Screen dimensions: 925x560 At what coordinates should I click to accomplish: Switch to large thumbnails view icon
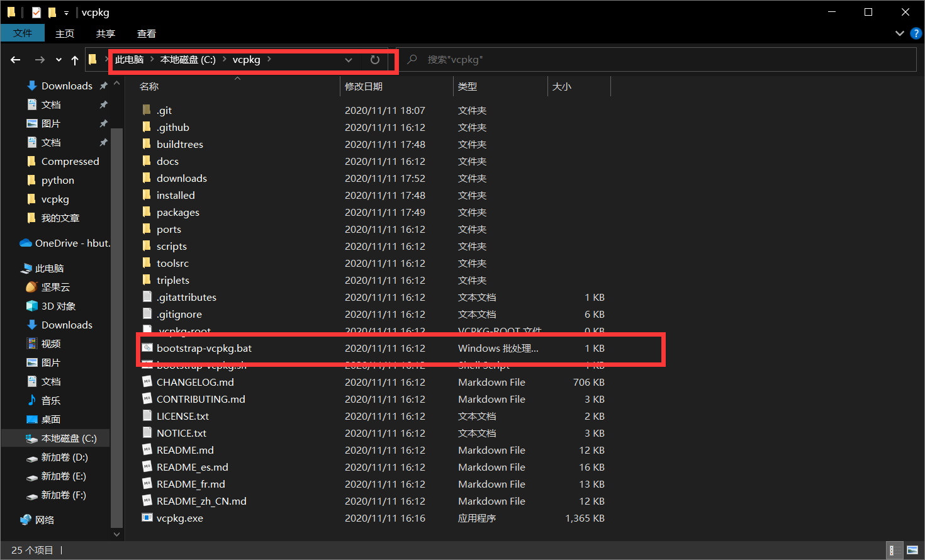click(912, 551)
